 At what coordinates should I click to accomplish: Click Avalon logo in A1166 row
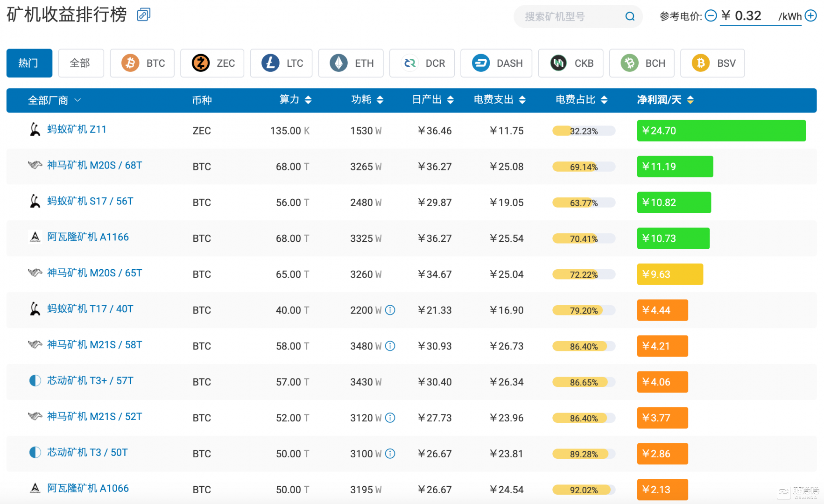point(35,237)
